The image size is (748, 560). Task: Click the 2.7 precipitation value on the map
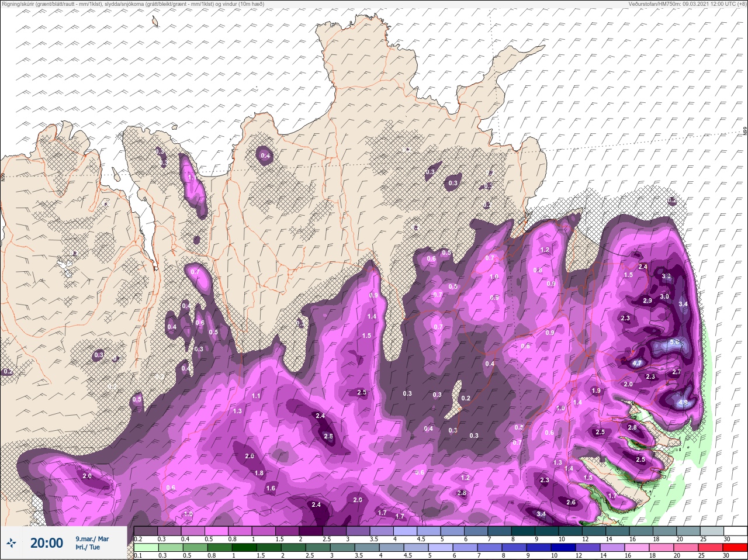(x=677, y=372)
